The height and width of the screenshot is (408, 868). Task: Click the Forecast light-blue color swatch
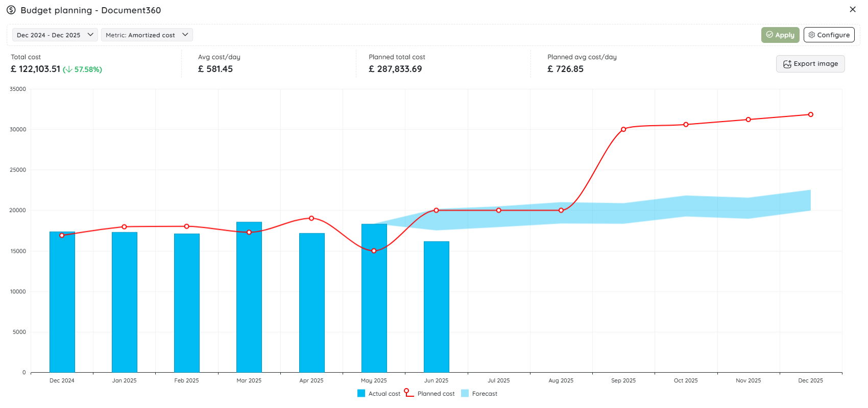tap(465, 394)
